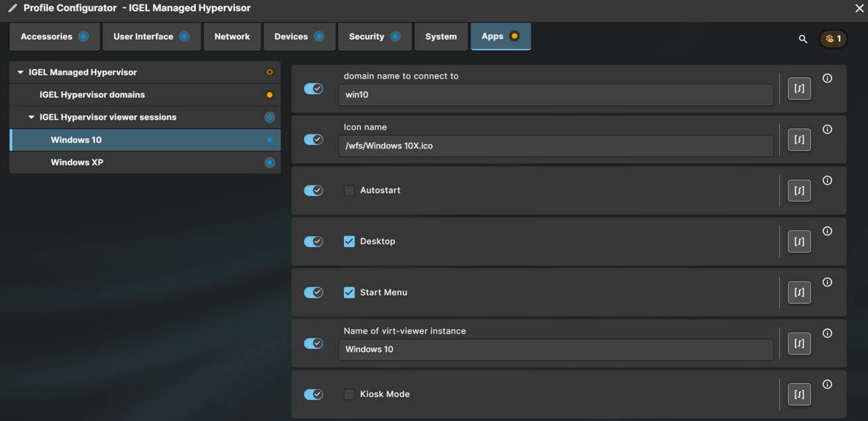Click info icon for Autostart setting
This screenshot has width=868, height=421.
pos(828,180)
